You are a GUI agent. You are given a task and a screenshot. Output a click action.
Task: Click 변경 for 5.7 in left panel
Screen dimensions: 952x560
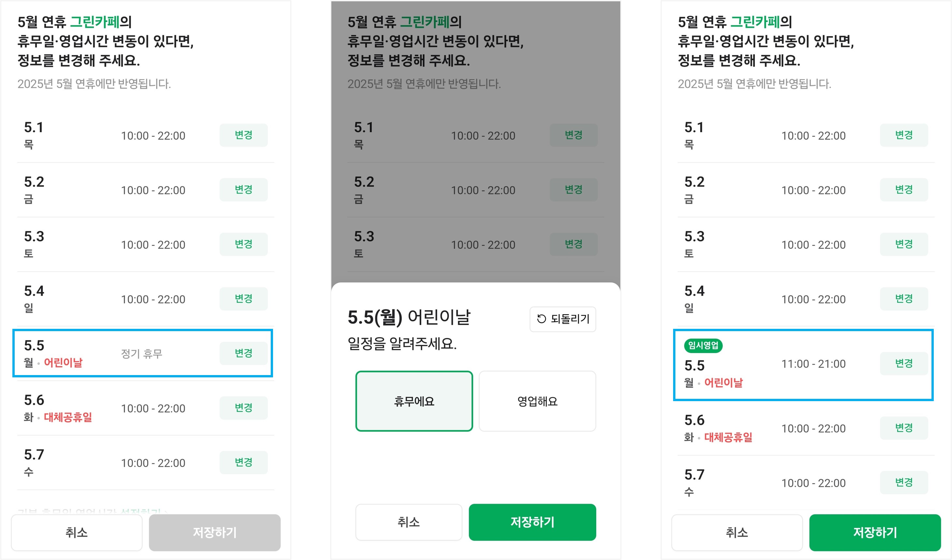tap(243, 463)
